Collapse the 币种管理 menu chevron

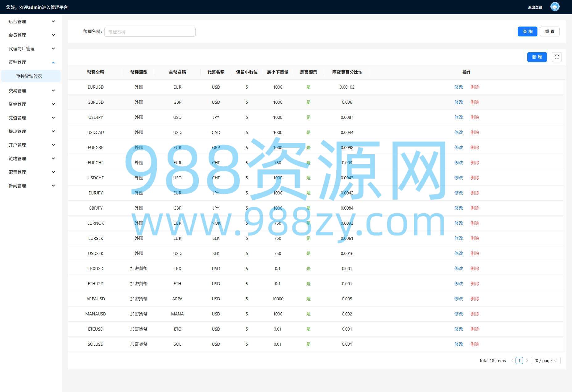[53, 62]
